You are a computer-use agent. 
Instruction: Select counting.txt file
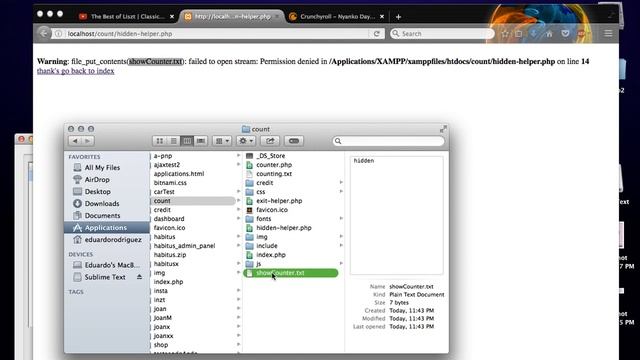coord(274,173)
